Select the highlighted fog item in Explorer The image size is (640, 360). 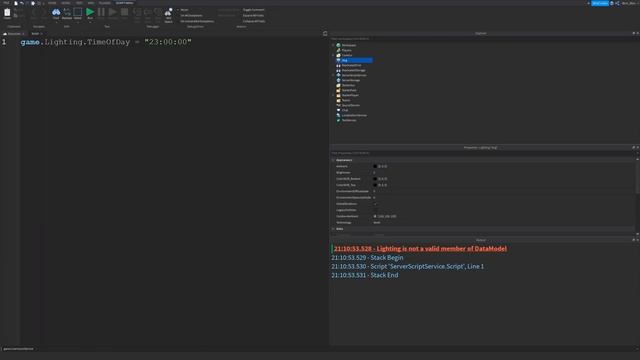[x=353, y=60]
